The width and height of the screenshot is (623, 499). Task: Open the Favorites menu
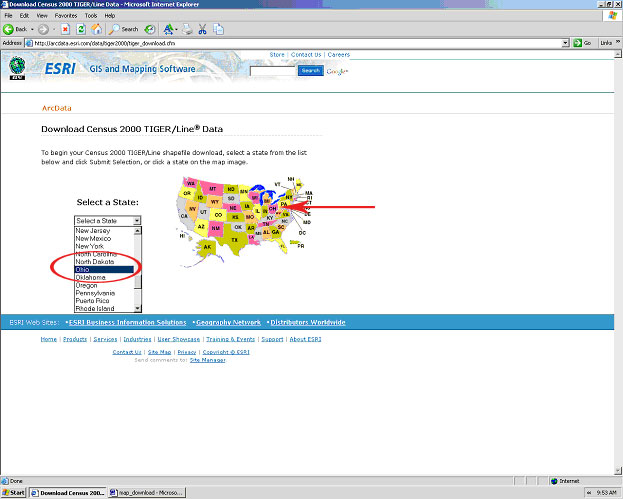(x=66, y=16)
